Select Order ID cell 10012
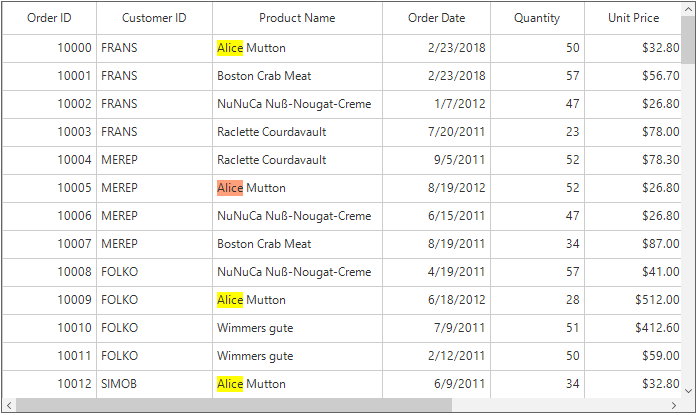Image resolution: width=697 pixels, height=415 pixels. 49,384
